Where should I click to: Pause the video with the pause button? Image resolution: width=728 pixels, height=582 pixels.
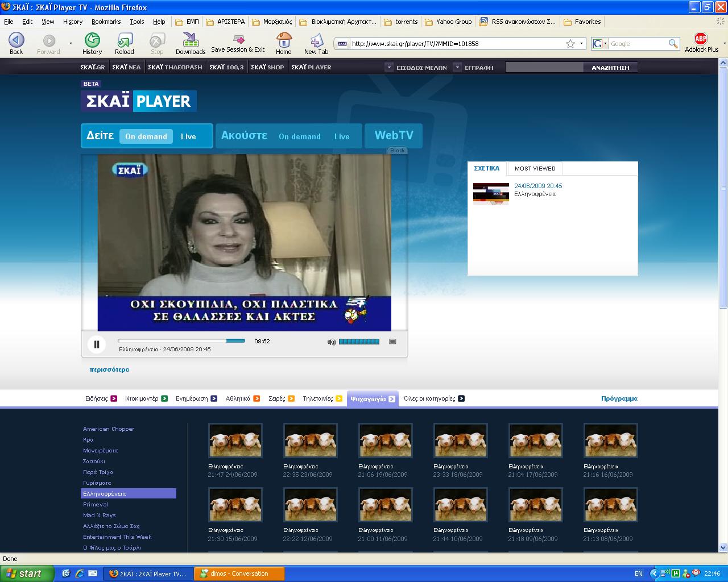click(97, 344)
